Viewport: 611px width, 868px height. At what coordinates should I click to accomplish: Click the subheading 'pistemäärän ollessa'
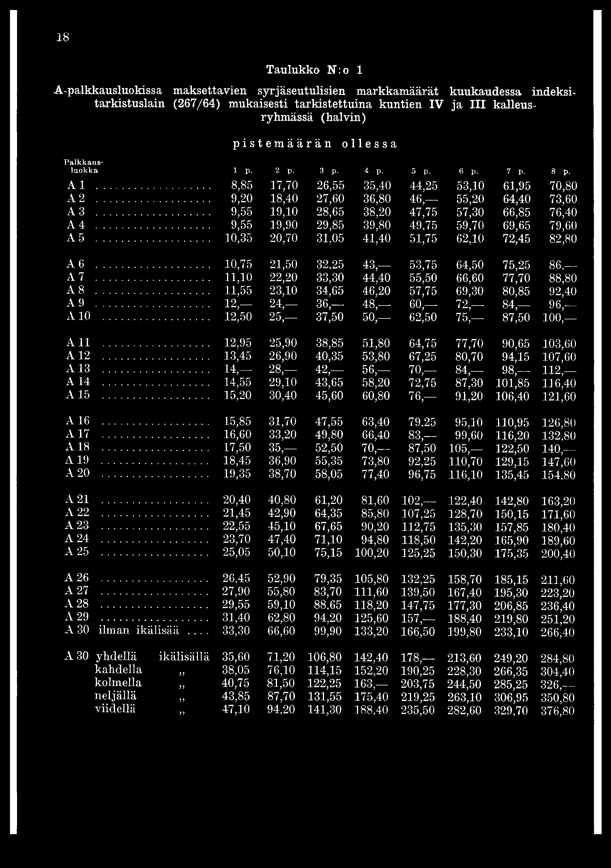315,144
